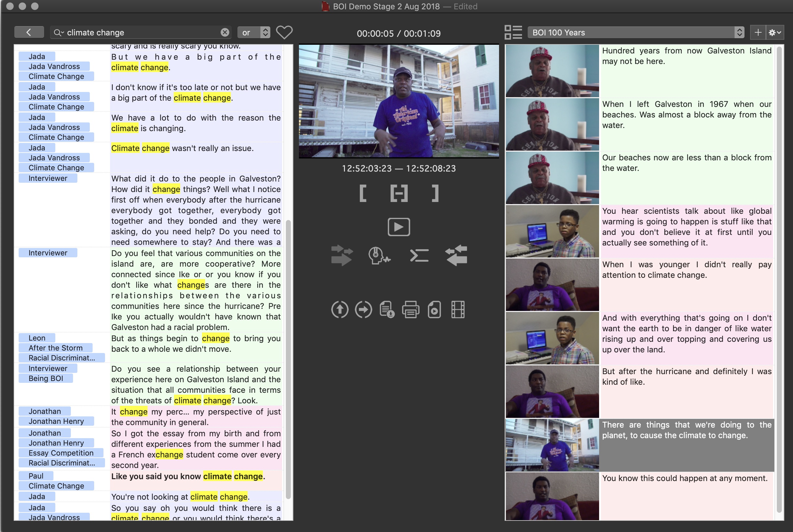The image size is (793, 532).
Task: Select the 'Hundred years from now' clip thumbnail
Action: click(552, 71)
